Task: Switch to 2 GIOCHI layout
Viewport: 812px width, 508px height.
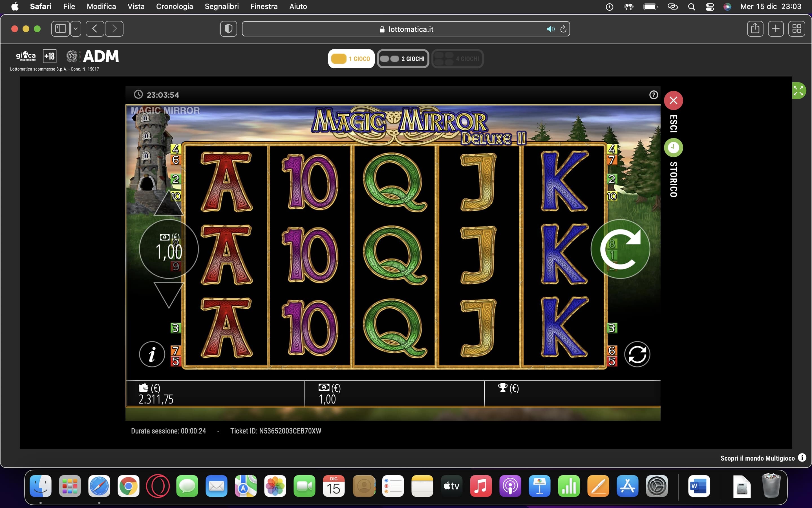Action: pyautogui.click(x=403, y=59)
